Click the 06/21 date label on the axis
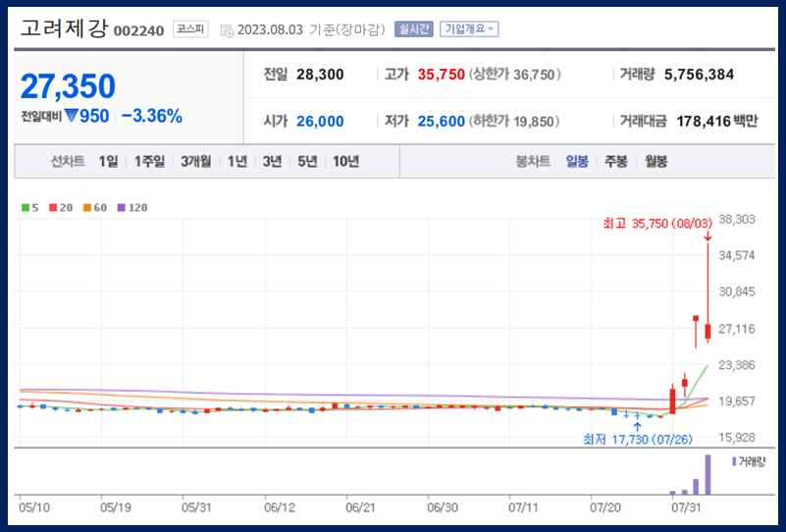This screenshot has width=786, height=532. pos(361,507)
